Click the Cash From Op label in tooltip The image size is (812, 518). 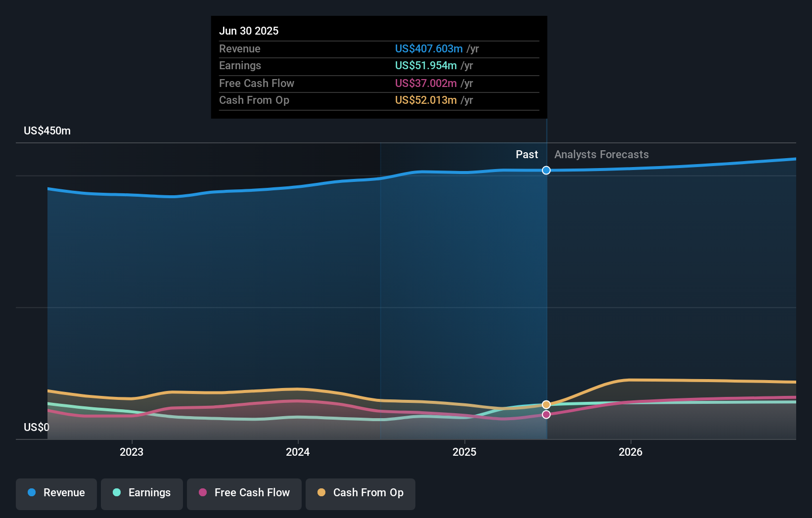(254, 100)
